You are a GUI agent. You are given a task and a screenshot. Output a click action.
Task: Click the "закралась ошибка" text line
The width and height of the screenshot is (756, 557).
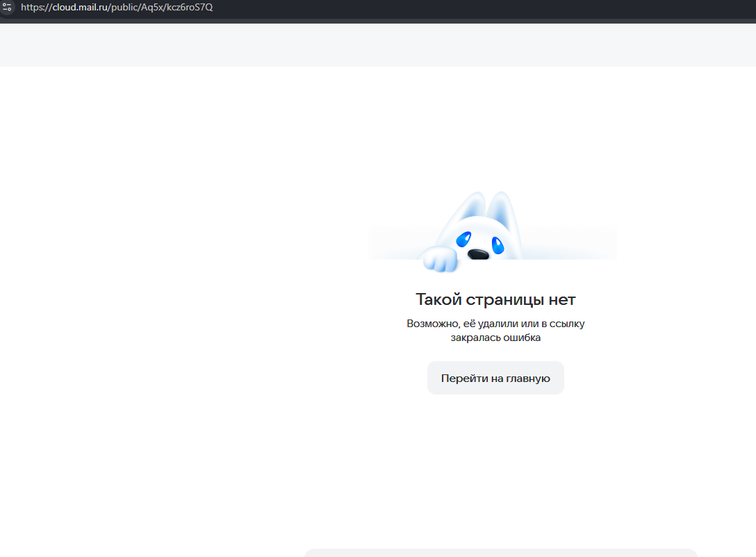click(x=495, y=338)
